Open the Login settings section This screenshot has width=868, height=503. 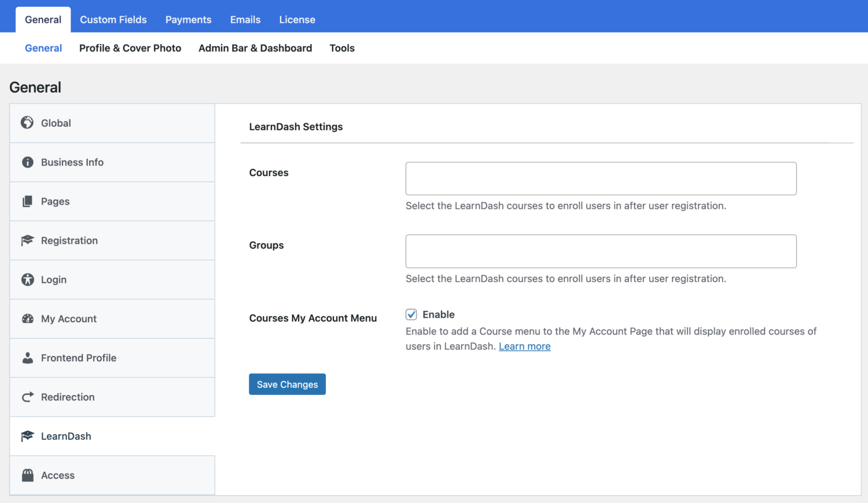tap(112, 280)
